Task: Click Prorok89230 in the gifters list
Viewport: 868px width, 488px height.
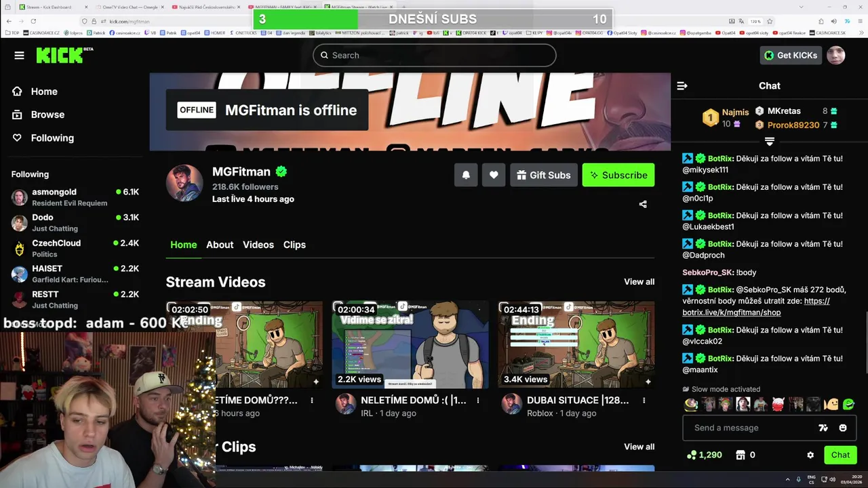Action: click(x=793, y=125)
